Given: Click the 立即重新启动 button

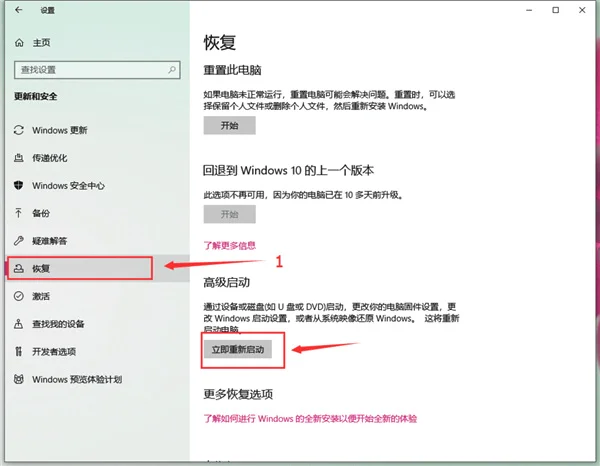Looking at the screenshot, I should 238,349.
